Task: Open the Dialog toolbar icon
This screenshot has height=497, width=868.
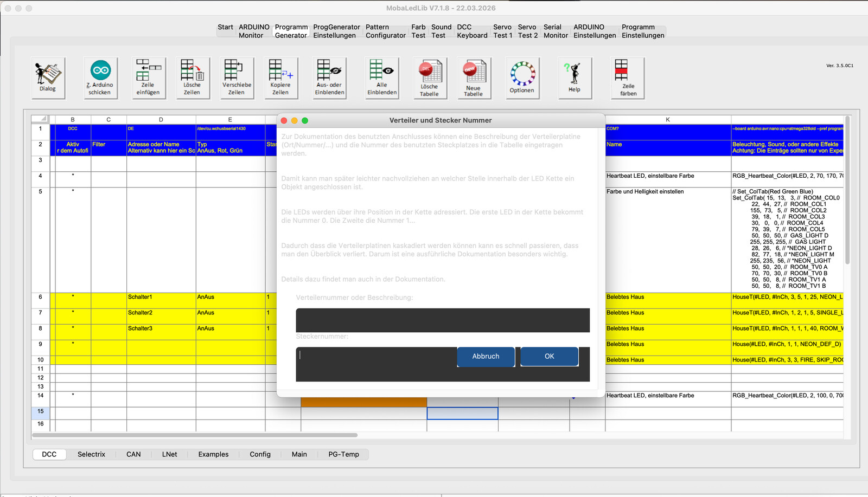Action: 48,78
